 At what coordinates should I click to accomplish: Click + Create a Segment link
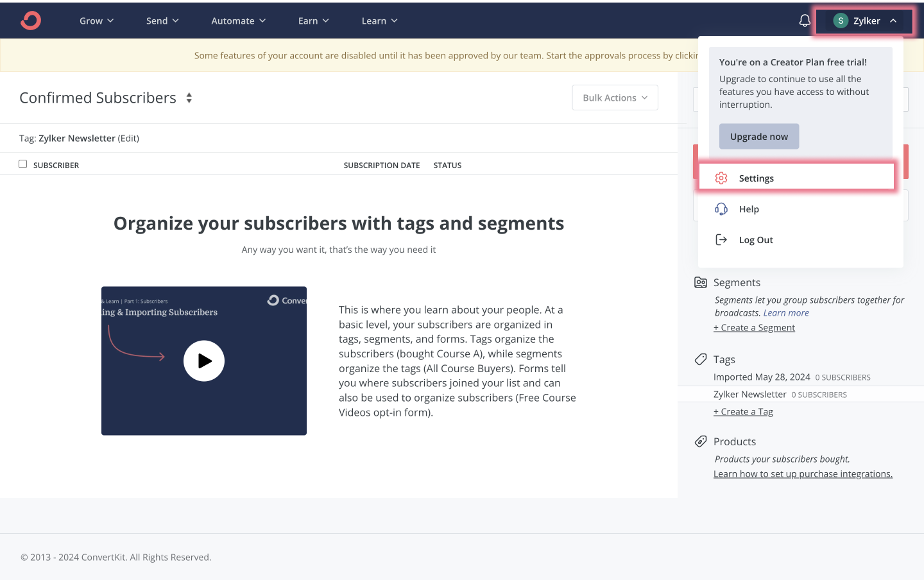point(754,328)
